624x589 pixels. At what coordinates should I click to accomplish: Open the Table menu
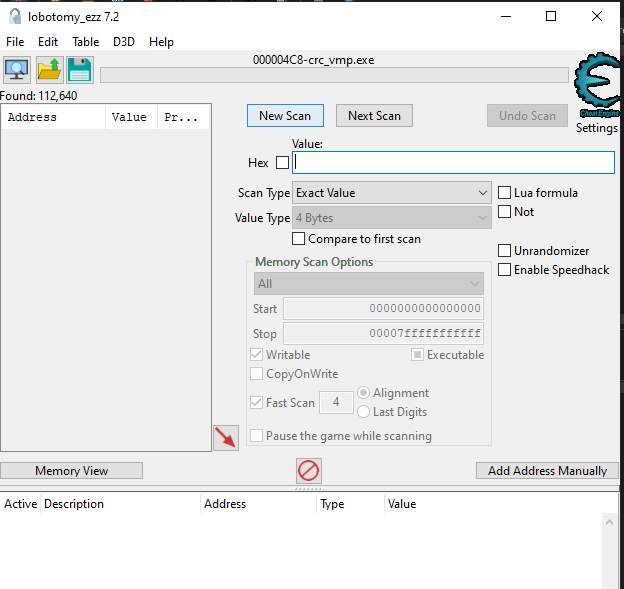point(86,42)
